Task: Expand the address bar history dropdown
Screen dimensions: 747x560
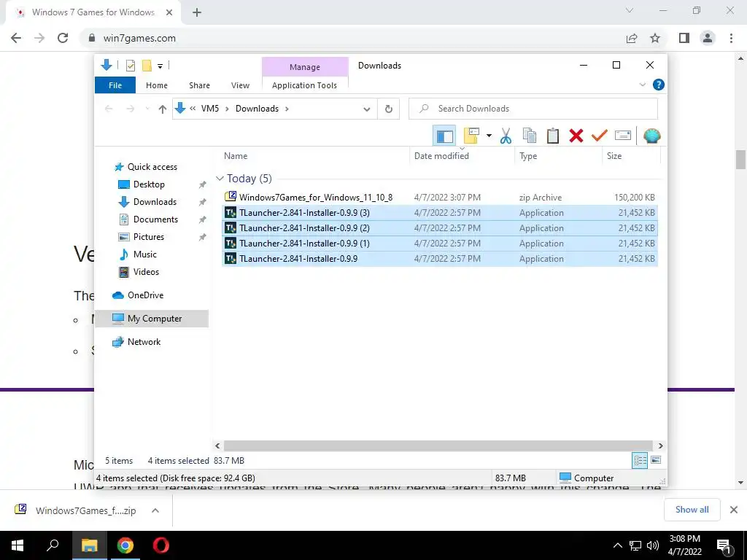Action: coord(367,109)
